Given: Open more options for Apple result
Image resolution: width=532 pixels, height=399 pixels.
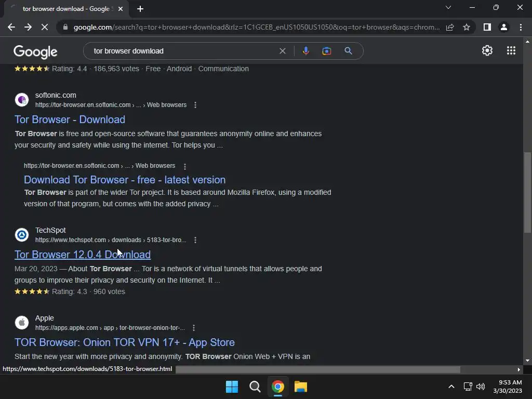Looking at the screenshot, I should point(193,328).
